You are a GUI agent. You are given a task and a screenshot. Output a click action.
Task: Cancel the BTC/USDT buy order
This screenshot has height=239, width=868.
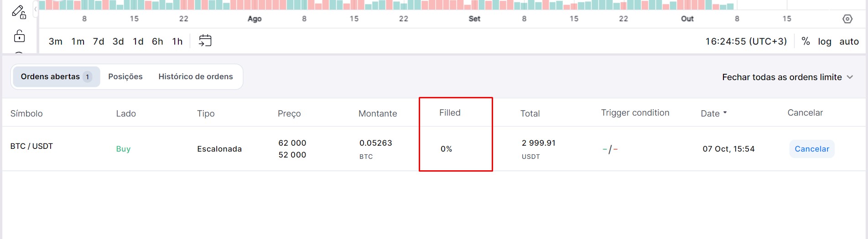point(811,149)
